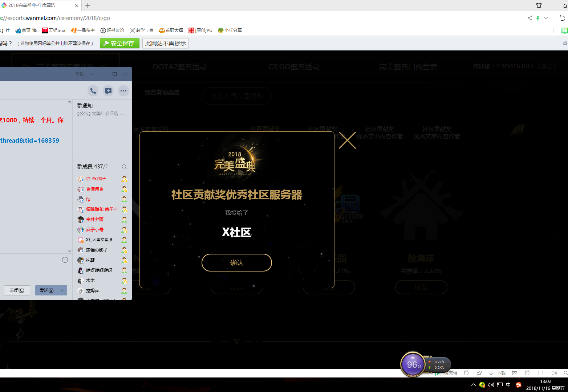Open the three-dots more options in chat
Screen dimensions: 568x392
click(x=123, y=91)
